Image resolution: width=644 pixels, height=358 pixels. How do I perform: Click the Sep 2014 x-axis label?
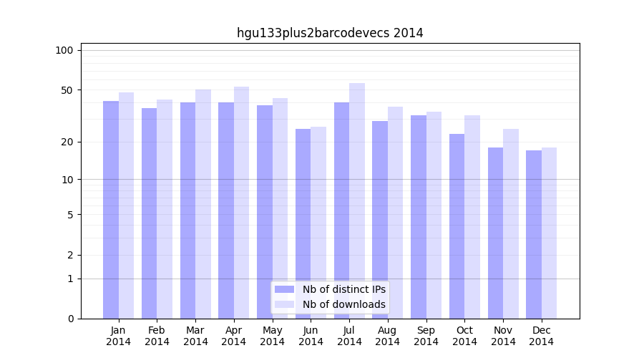coord(426,336)
